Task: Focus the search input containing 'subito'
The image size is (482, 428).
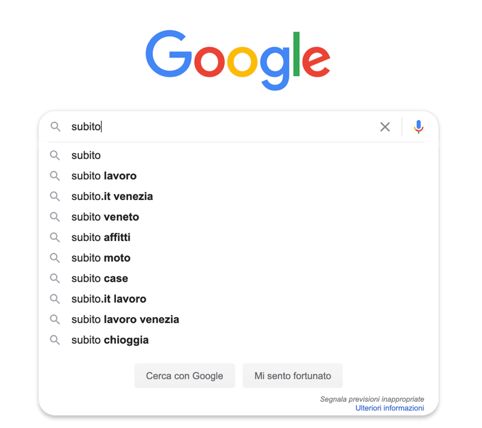Action: point(220,127)
